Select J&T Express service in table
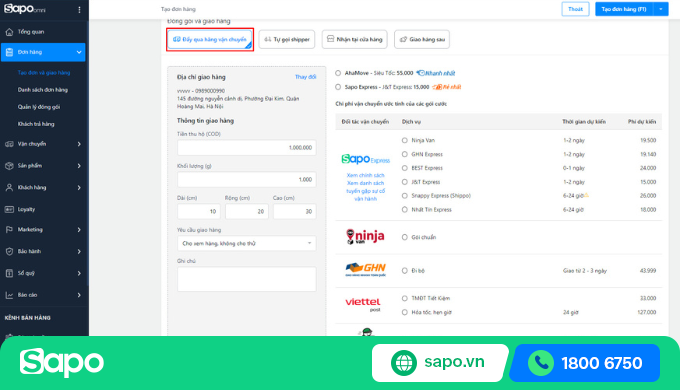Viewport: 680px width, 390px height. click(x=405, y=182)
